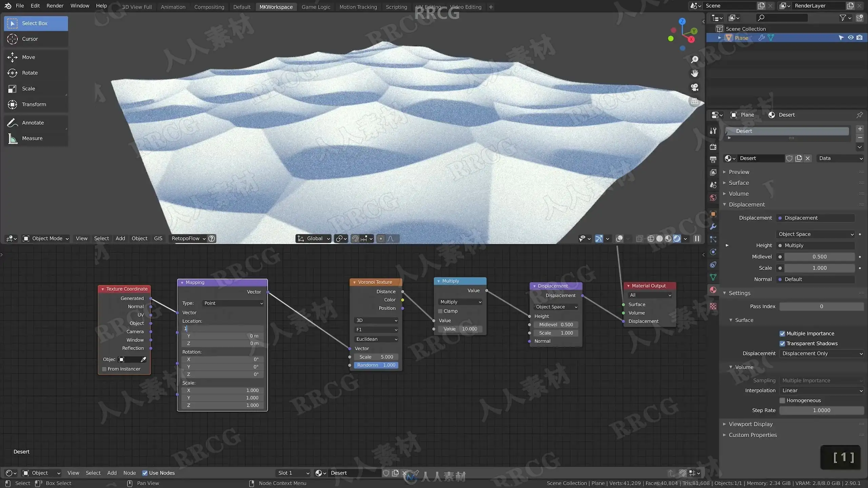Click Global transform orientation button
Image resolution: width=868 pixels, height=488 pixels.
click(x=313, y=238)
